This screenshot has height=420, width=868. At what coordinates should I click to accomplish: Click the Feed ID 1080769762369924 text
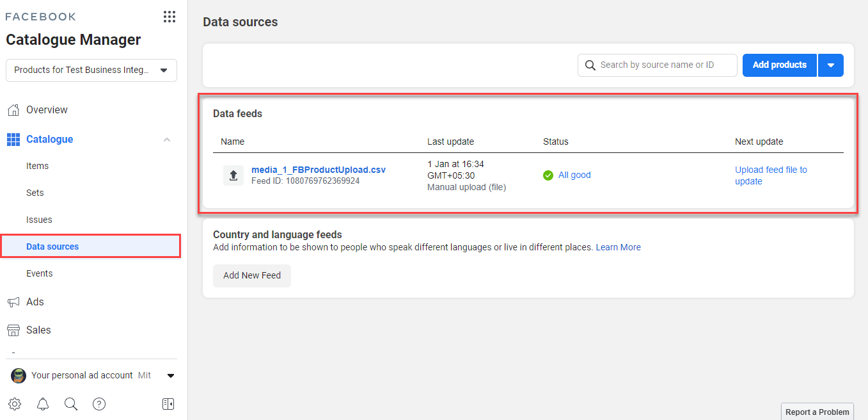306,181
